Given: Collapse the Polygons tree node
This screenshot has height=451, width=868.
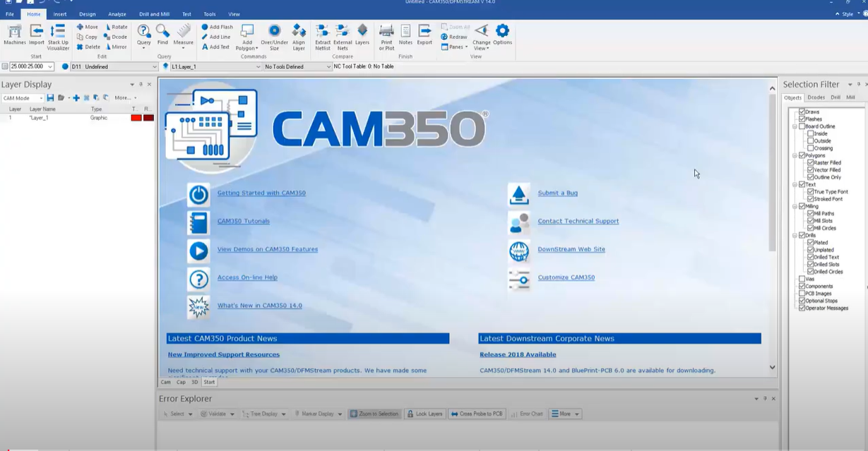Looking at the screenshot, I should (795, 155).
